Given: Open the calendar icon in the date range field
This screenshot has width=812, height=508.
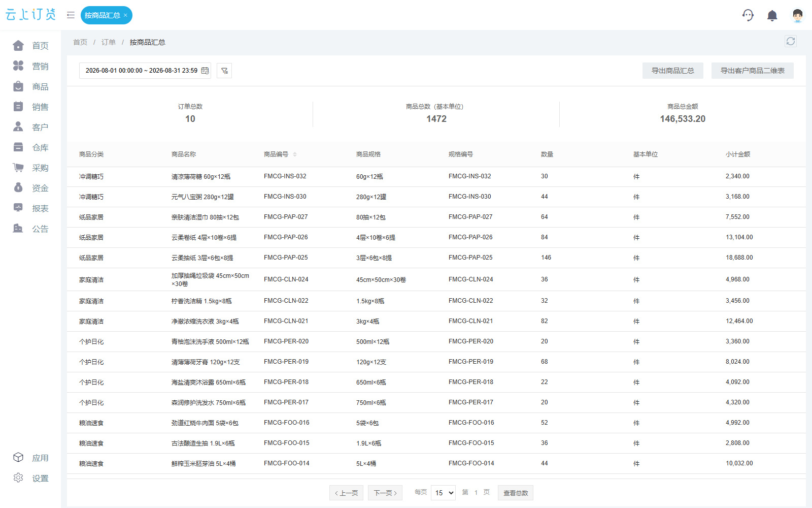Looking at the screenshot, I should (205, 71).
